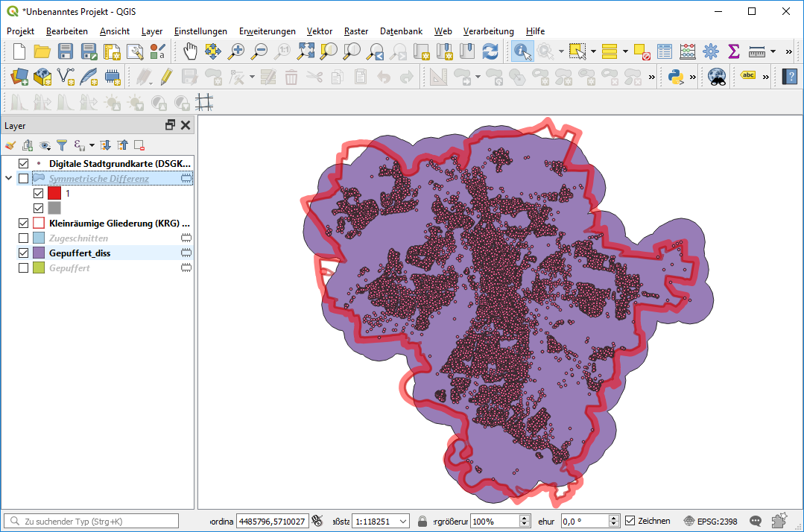Enable the Zugeschnitten layer visibility

pos(23,238)
